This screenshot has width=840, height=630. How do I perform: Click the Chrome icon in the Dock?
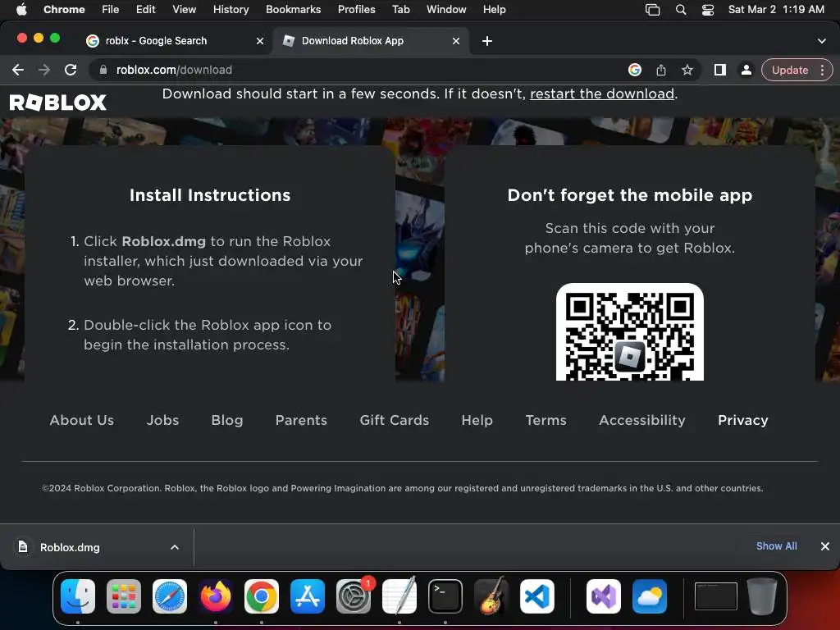click(x=262, y=596)
